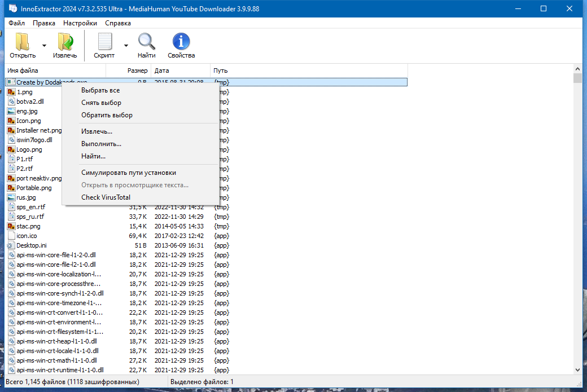Click the 69,4 K size of icon.ico

tap(138, 236)
